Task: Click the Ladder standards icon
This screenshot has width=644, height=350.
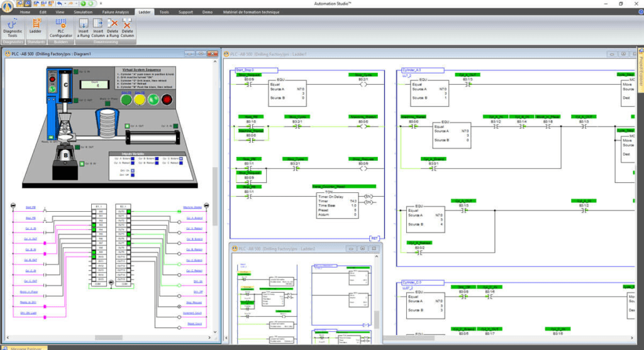Action: coord(36,26)
